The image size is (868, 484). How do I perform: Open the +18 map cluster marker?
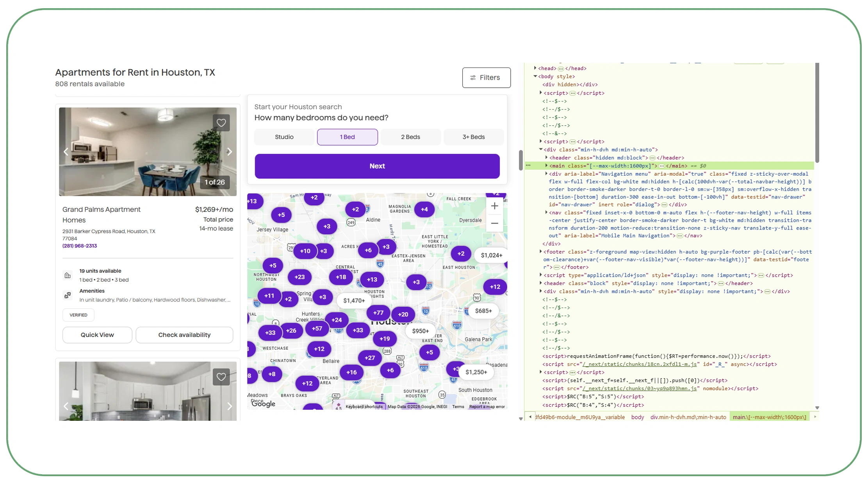point(341,277)
